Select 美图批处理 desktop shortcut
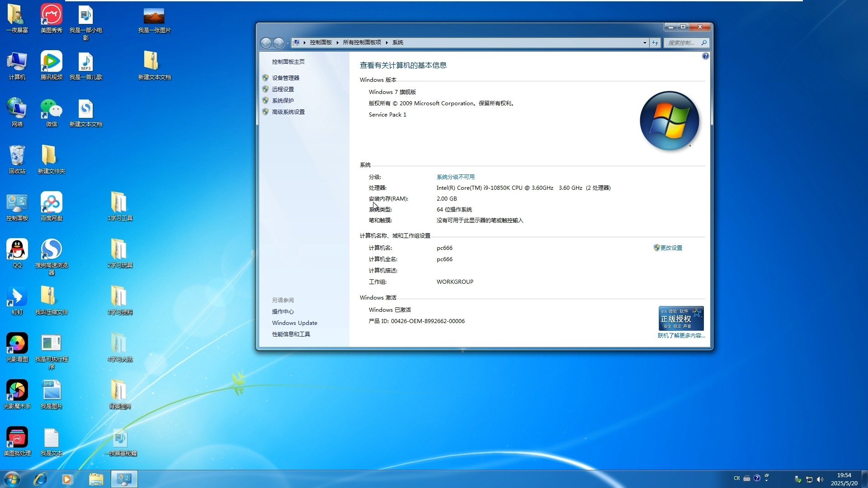The height and width of the screenshot is (488, 868). 17,442
